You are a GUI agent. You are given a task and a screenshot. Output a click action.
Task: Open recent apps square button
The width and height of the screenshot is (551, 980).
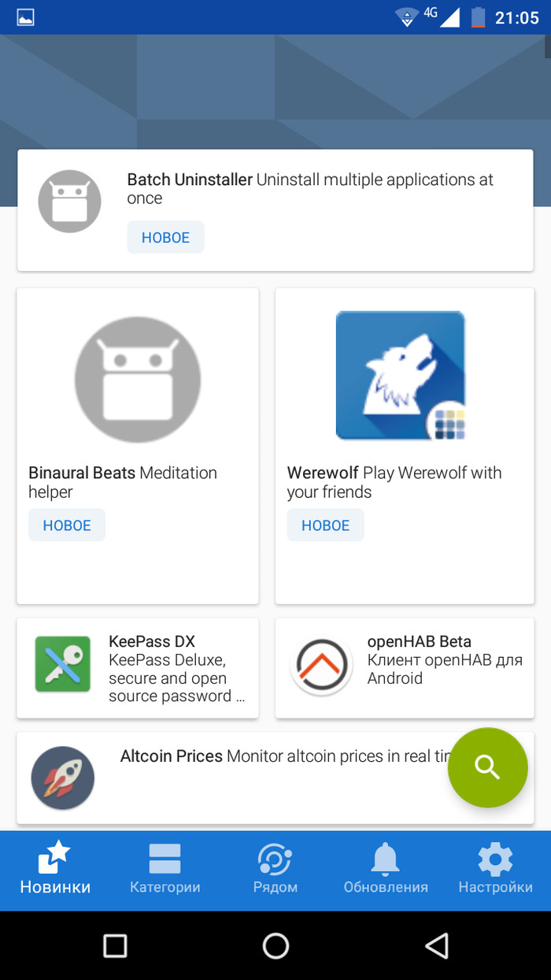pos(115,945)
